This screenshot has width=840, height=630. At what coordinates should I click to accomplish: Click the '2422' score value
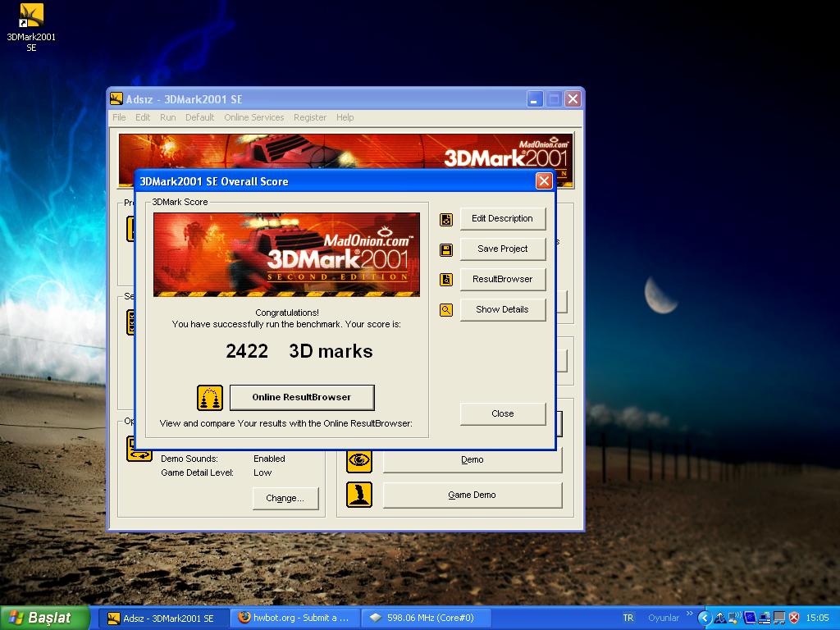[x=246, y=351]
